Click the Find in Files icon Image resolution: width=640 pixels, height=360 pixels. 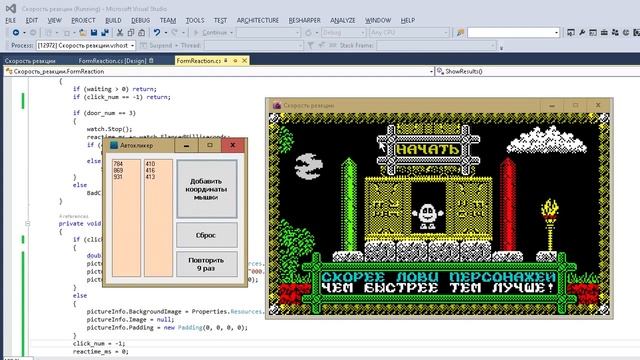(460, 33)
